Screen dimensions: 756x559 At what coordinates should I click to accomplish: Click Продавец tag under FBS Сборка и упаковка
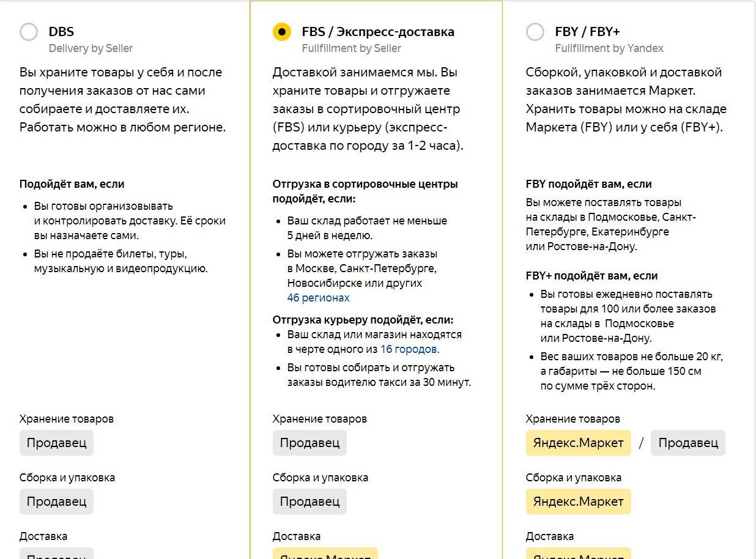pyautogui.click(x=309, y=502)
